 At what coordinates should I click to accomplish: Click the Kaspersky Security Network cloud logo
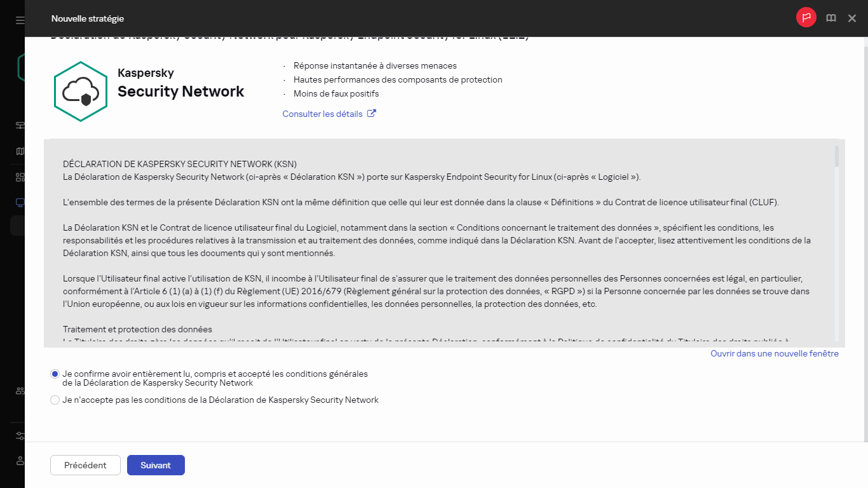pos(81,91)
